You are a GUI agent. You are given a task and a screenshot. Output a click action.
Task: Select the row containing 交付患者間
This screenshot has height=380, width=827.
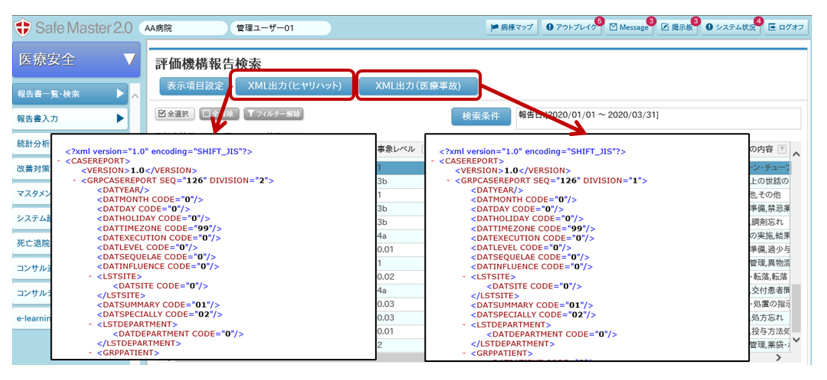point(770,290)
